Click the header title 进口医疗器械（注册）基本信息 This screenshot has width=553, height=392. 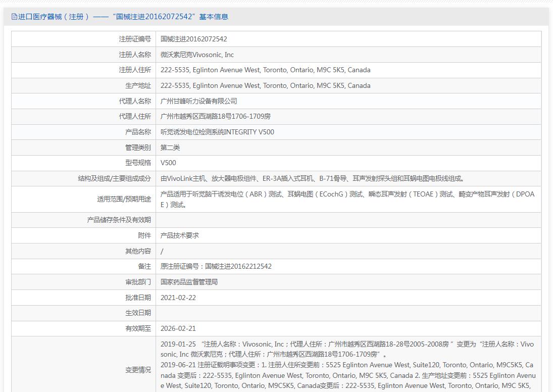(x=123, y=17)
